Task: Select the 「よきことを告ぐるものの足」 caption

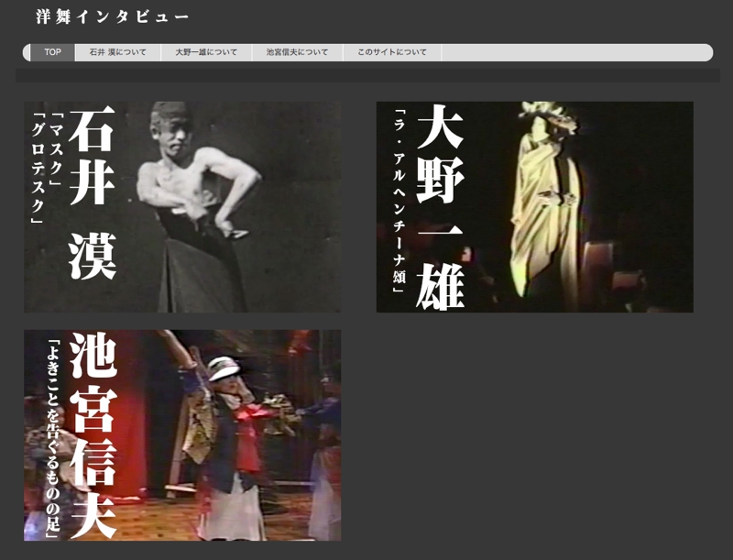Action: 53,437
